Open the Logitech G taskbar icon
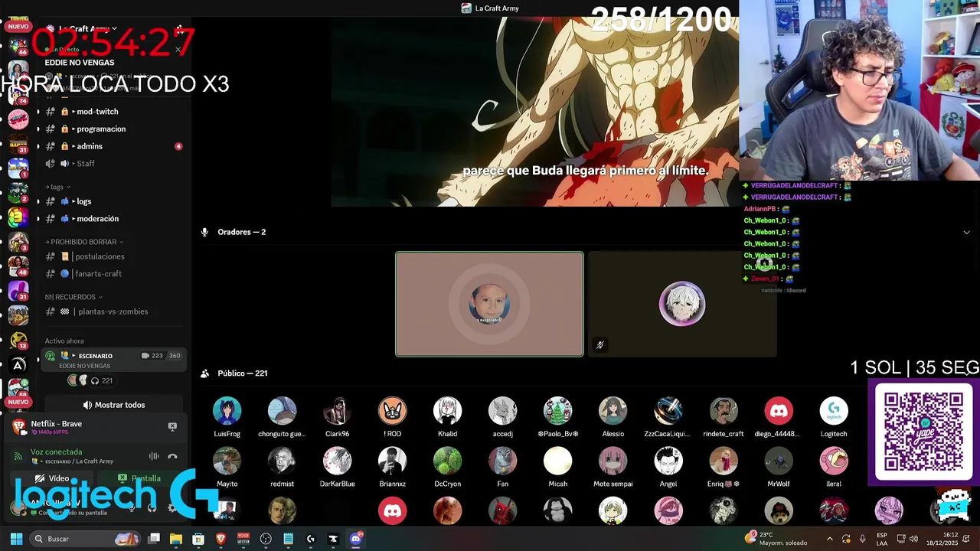 (311, 539)
